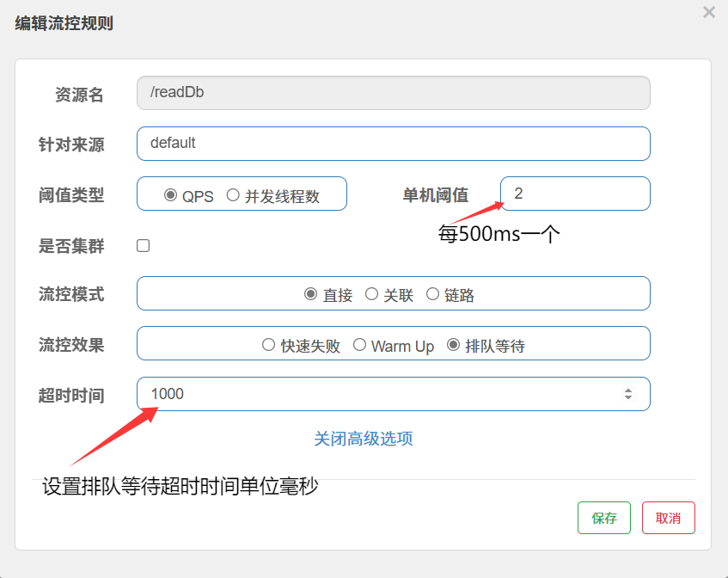This screenshot has width=728, height=578.
Task: Click the 是否集群 label text
Action: pos(71,246)
